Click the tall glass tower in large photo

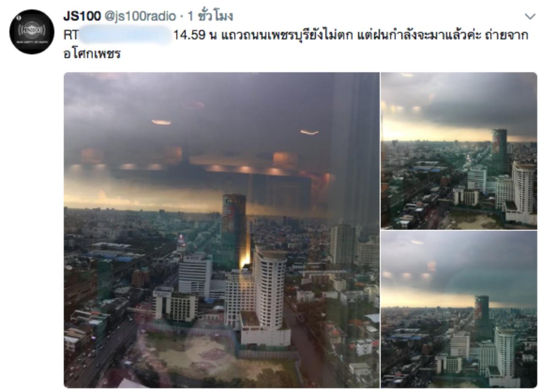coord(234,230)
